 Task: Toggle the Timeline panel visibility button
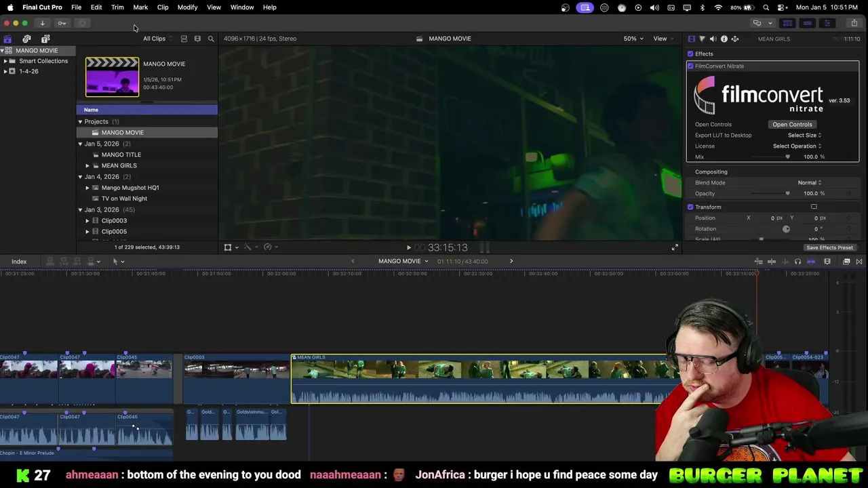pos(807,23)
